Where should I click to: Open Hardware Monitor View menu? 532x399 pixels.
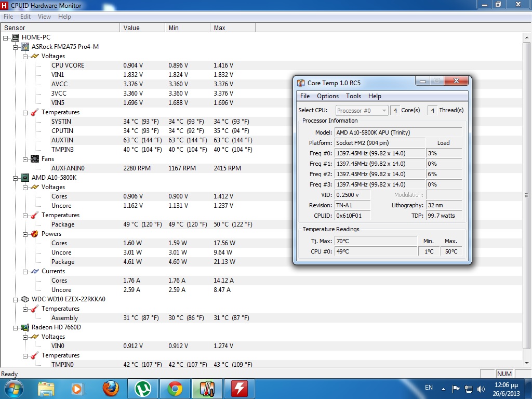tap(44, 17)
